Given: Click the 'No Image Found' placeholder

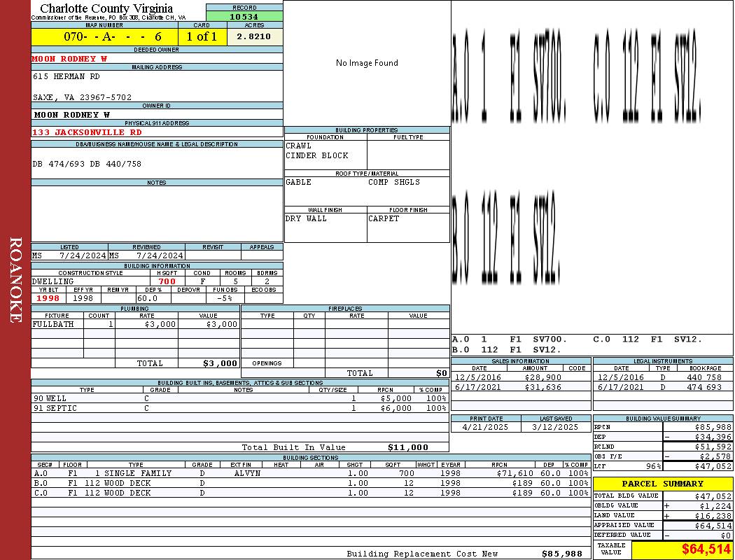Looking at the screenshot, I should pos(367,63).
